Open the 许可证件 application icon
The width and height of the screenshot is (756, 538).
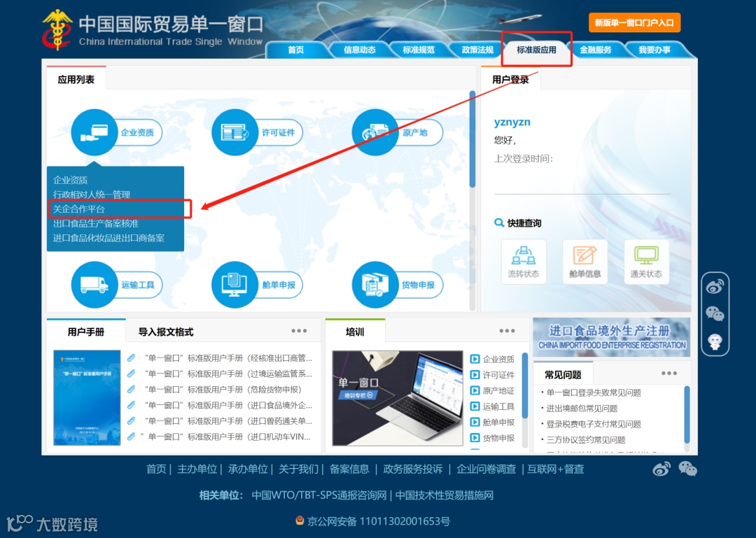click(x=234, y=132)
